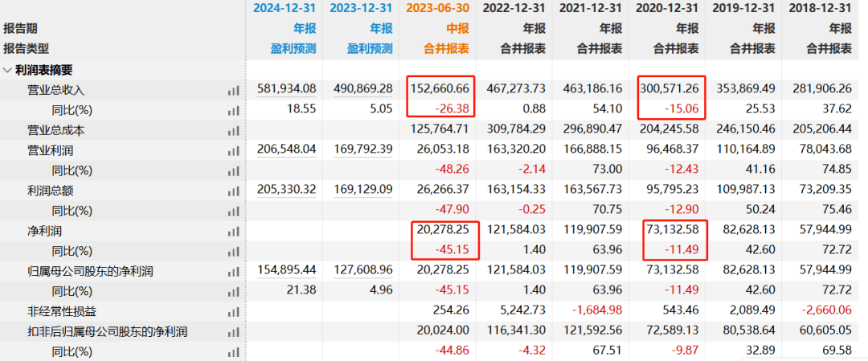The width and height of the screenshot is (868, 361).
Task: Open underlined forecast value 581,934.08
Action: pos(286,88)
